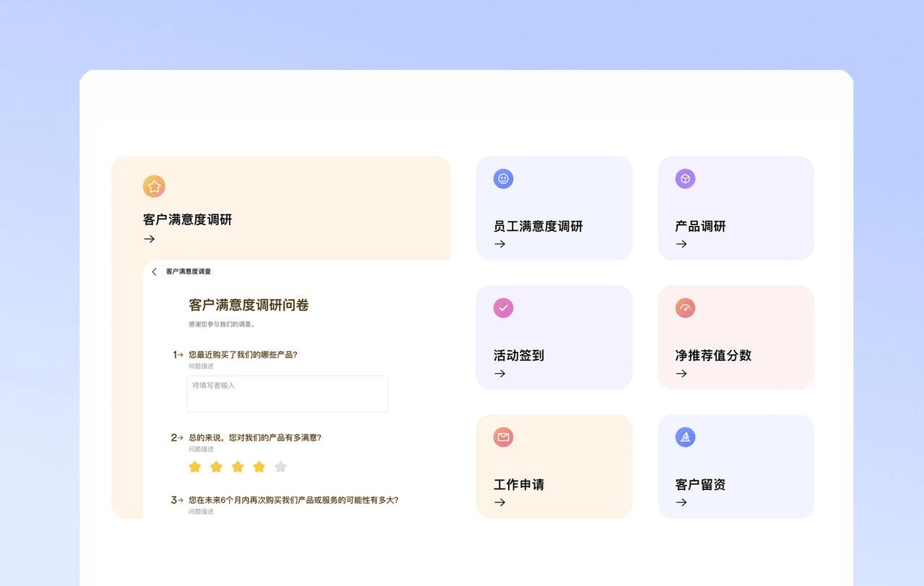
Task: Click the pink checkmark icon for 活动签到
Action: [503, 308]
